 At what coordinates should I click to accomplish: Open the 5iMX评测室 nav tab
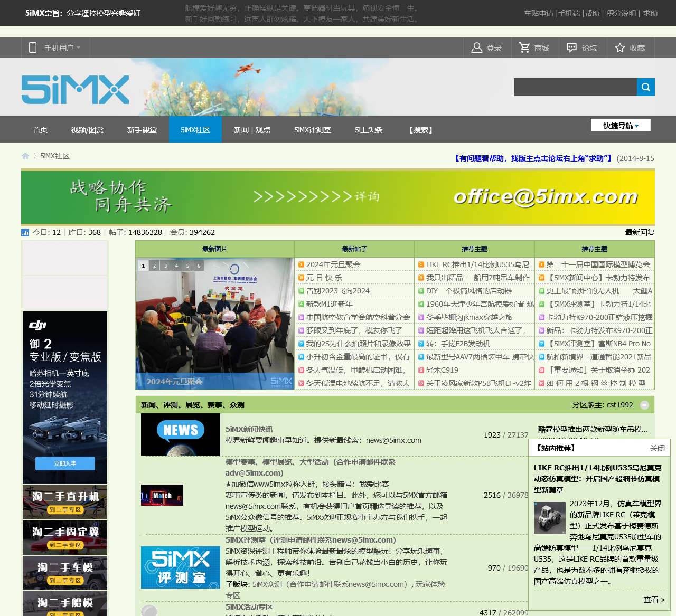coord(313,129)
